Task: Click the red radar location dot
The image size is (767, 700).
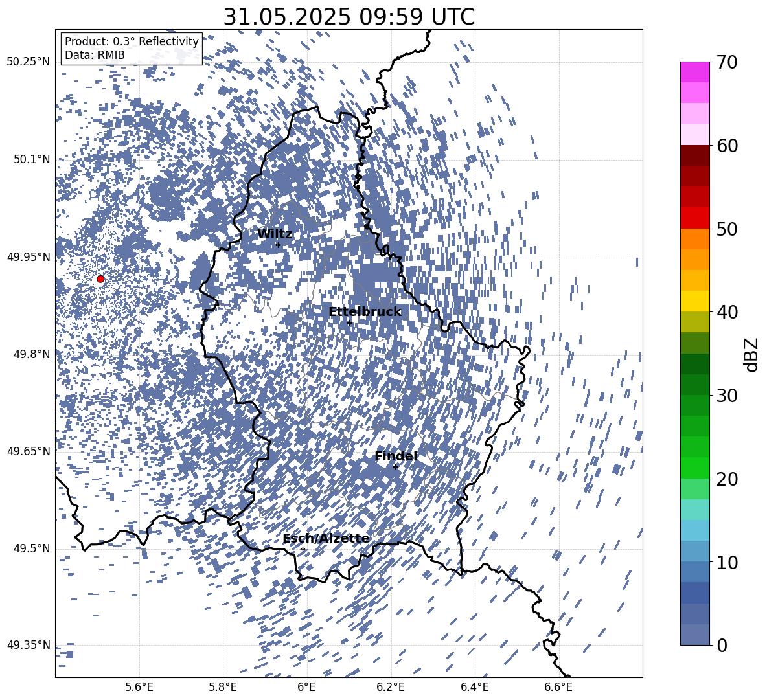Action: (x=100, y=278)
